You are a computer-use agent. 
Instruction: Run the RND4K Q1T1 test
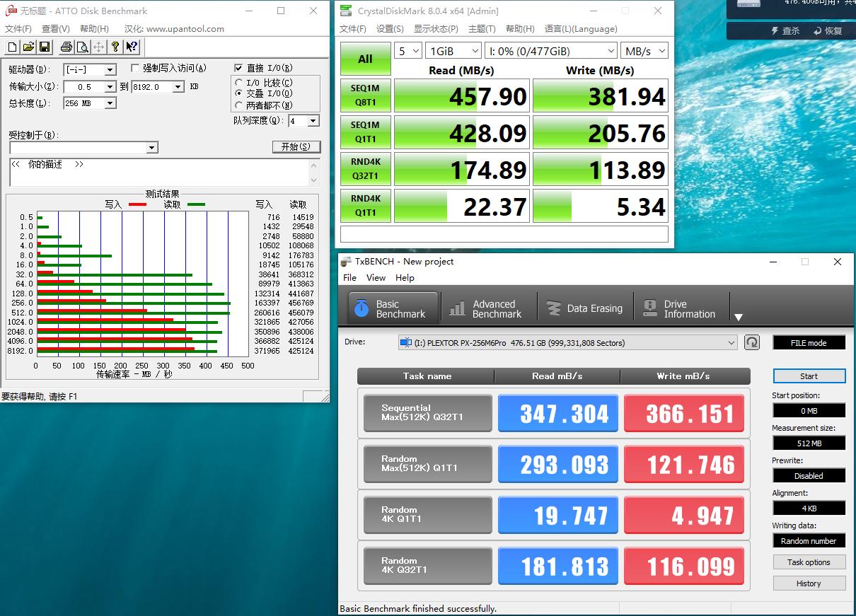pyautogui.click(x=365, y=205)
